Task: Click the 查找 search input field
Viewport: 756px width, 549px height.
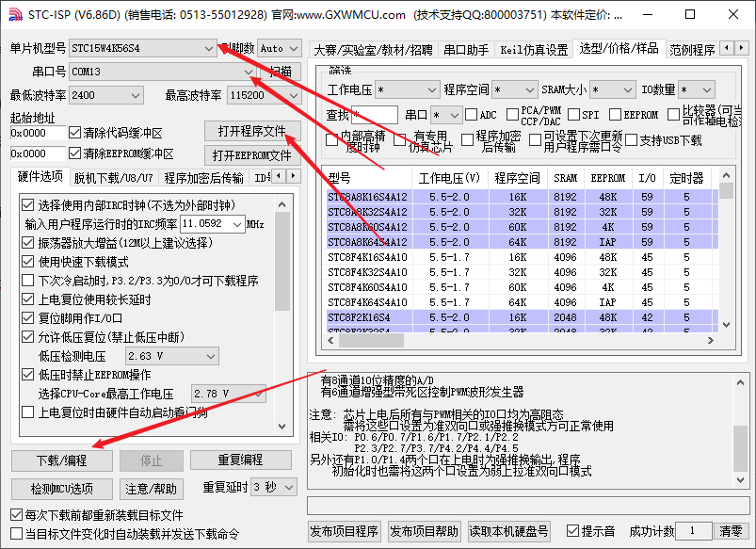Action: click(375, 115)
